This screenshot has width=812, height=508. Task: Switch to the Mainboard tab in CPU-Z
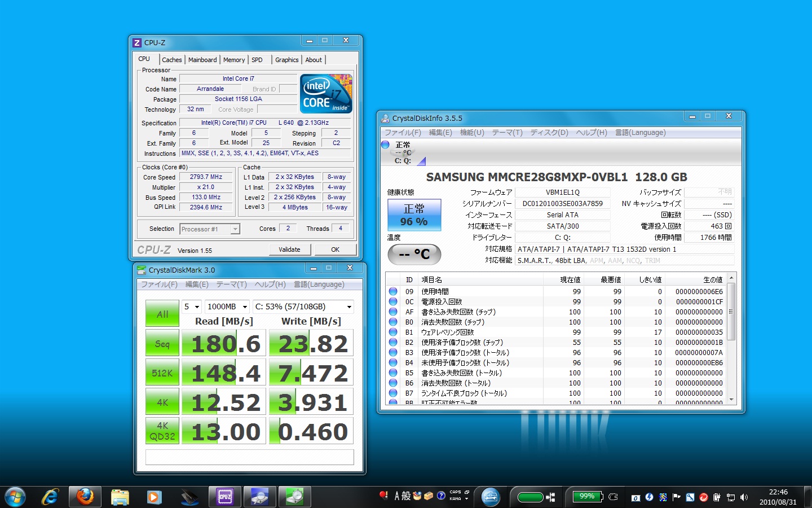click(202, 60)
